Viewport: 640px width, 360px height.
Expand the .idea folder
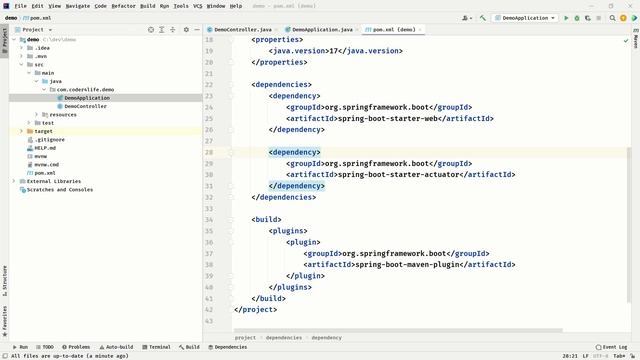pyautogui.click(x=21, y=48)
